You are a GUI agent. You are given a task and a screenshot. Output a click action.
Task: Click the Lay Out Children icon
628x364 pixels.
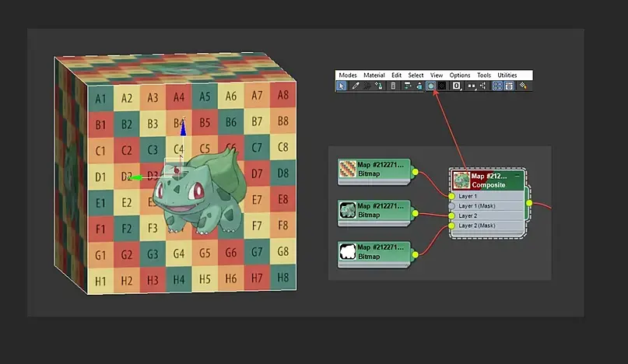click(x=482, y=86)
